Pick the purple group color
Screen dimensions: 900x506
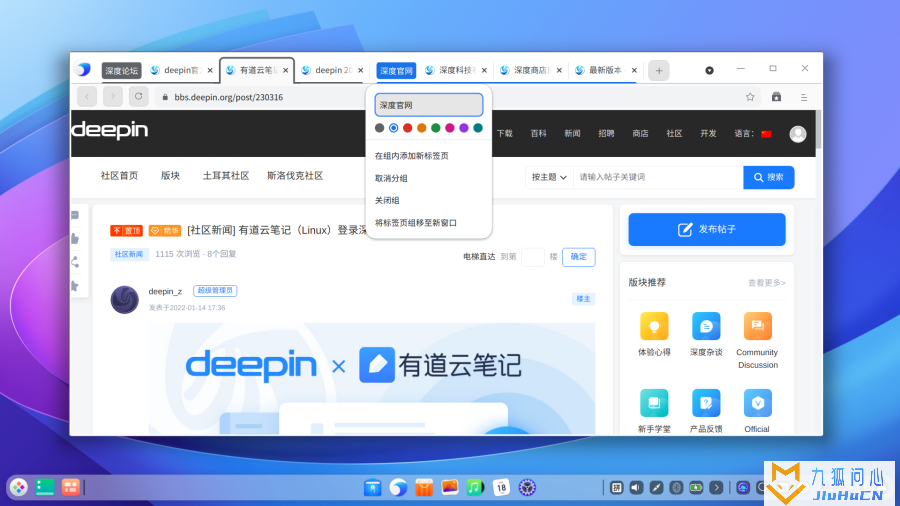[464, 128]
